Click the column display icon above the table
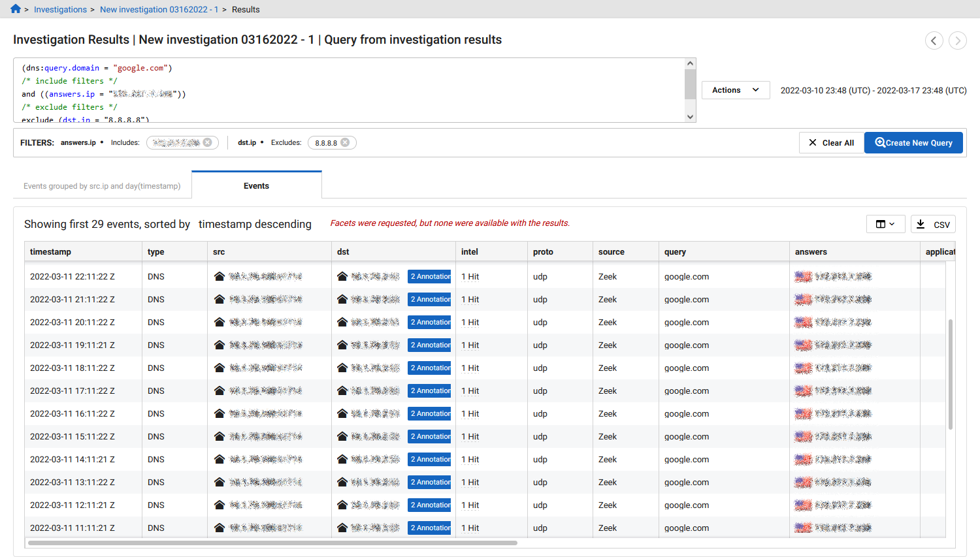The image size is (980, 557). (x=881, y=223)
